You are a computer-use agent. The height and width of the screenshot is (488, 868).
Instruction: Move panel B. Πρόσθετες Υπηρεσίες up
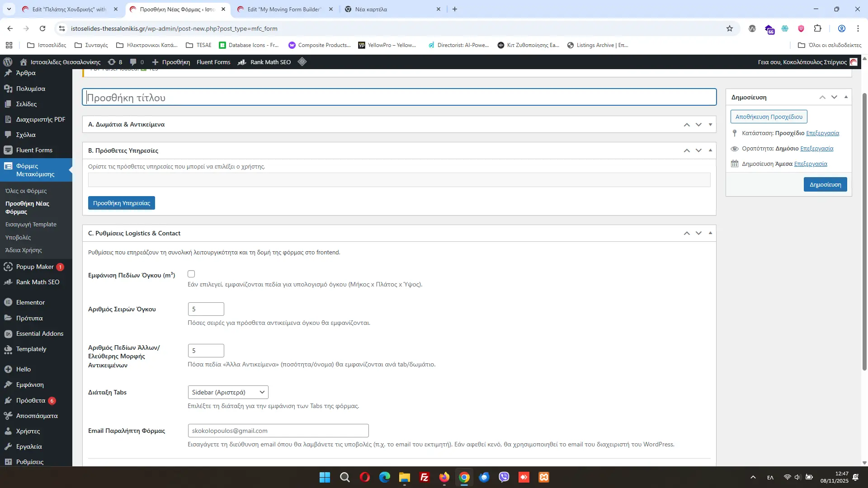[x=687, y=150]
